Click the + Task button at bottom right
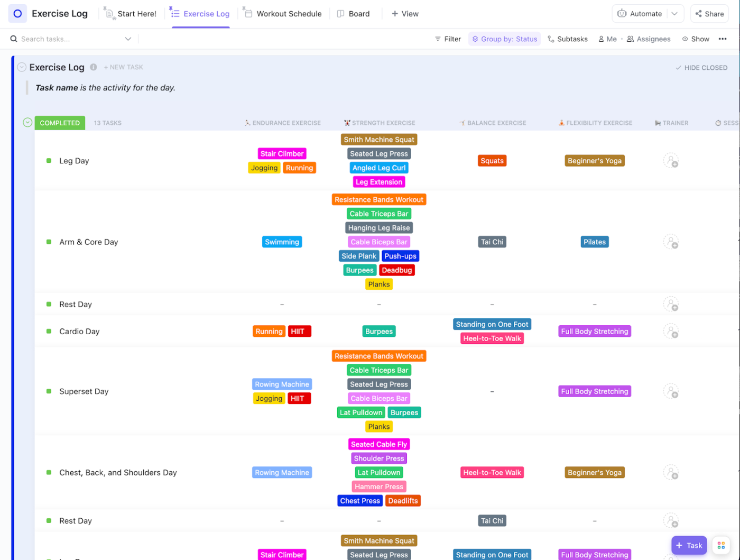Viewport: 740px width, 560px height. 689,545
